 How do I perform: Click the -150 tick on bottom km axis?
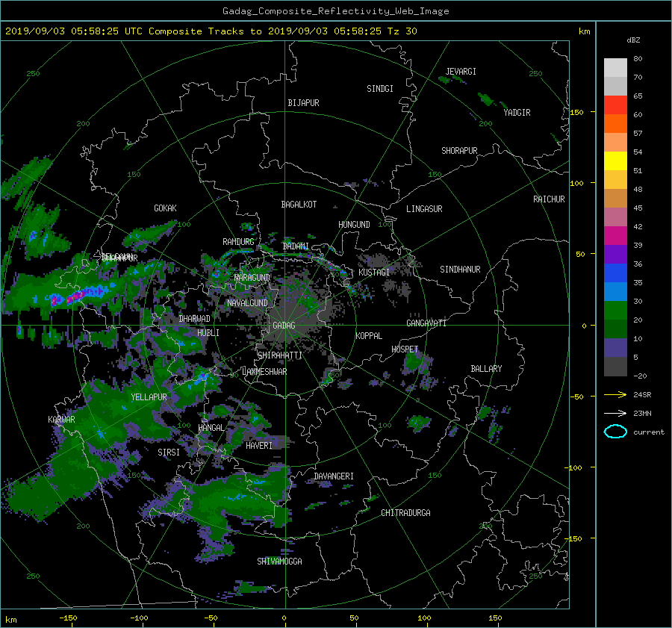(x=69, y=618)
